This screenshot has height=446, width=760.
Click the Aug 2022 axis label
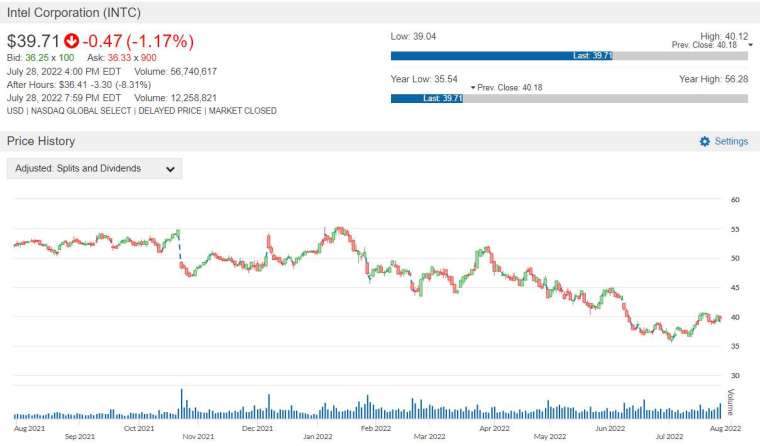[726, 429]
